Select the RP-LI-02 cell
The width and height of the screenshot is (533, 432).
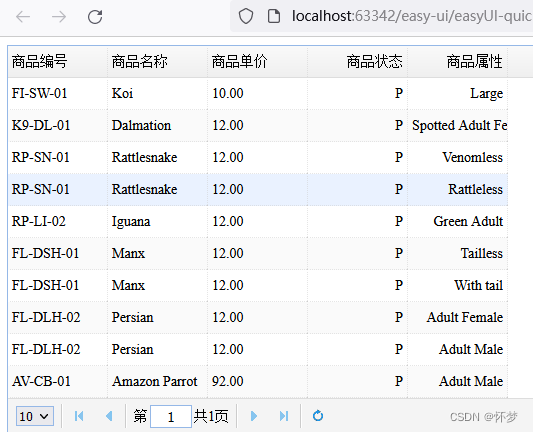point(58,221)
